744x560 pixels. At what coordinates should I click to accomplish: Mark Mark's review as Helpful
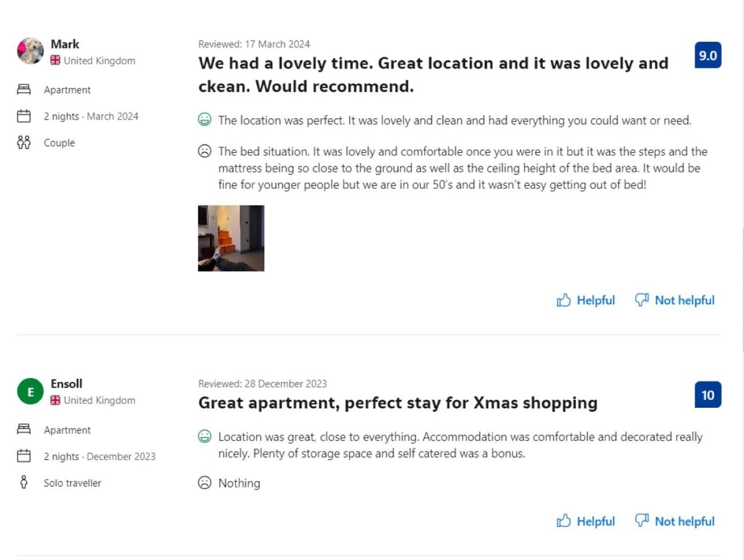(585, 300)
